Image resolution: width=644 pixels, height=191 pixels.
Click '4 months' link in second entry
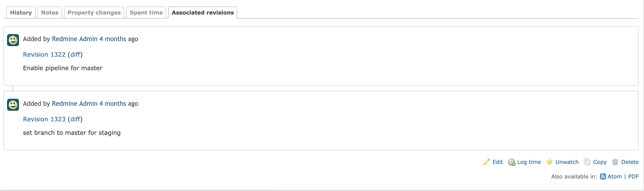[x=113, y=104]
